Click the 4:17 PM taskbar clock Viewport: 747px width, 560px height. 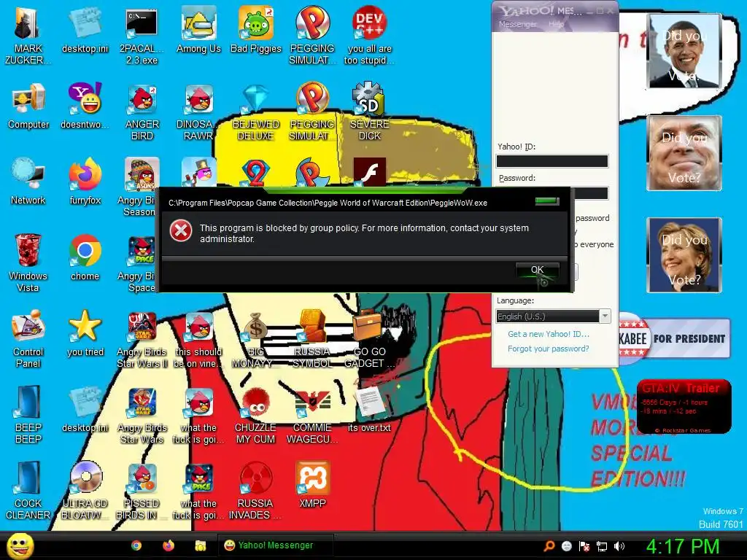coord(682,545)
